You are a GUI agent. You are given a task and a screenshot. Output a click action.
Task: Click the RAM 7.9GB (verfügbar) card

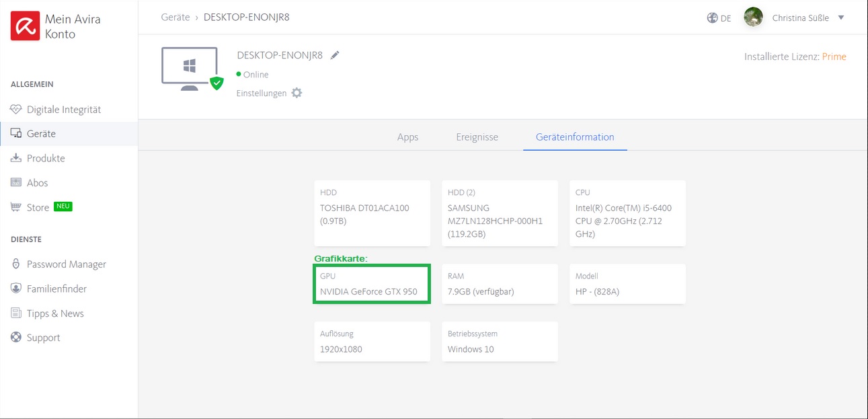pyautogui.click(x=500, y=284)
